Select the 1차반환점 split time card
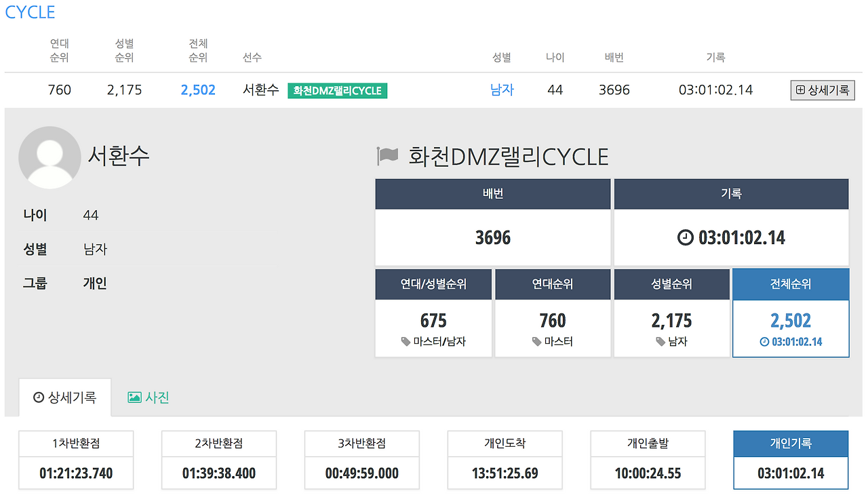 coord(75,460)
